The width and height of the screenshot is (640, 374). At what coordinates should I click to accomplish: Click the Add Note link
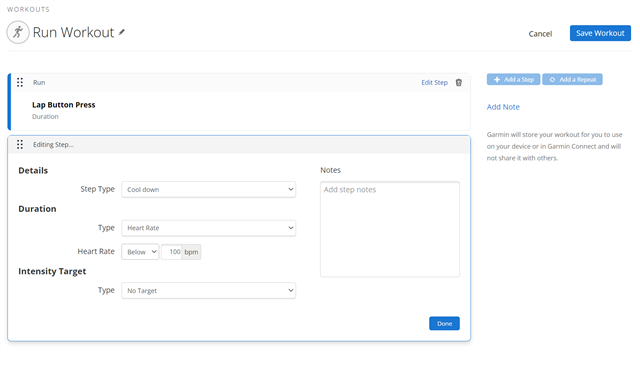click(x=503, y=107)
